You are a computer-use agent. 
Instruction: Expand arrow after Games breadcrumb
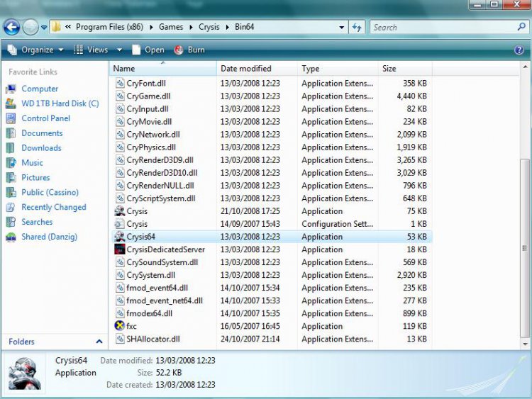(191, 27)
